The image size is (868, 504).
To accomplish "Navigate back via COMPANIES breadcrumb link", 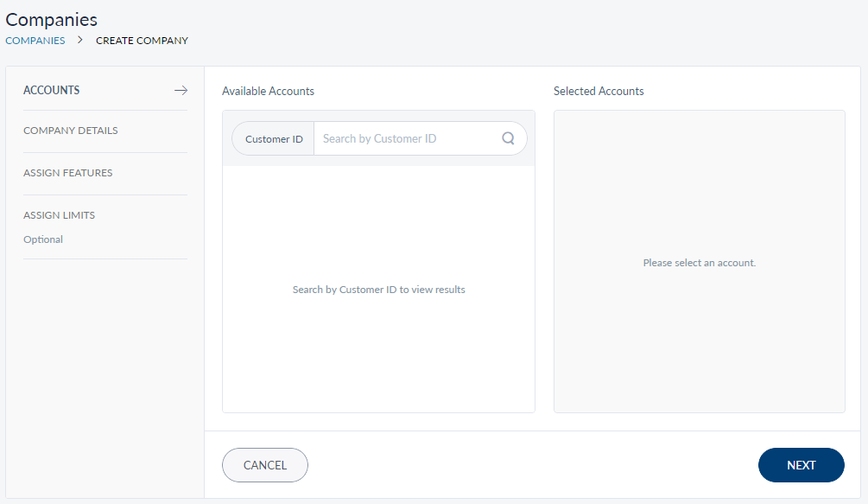I will click(35, 41).
